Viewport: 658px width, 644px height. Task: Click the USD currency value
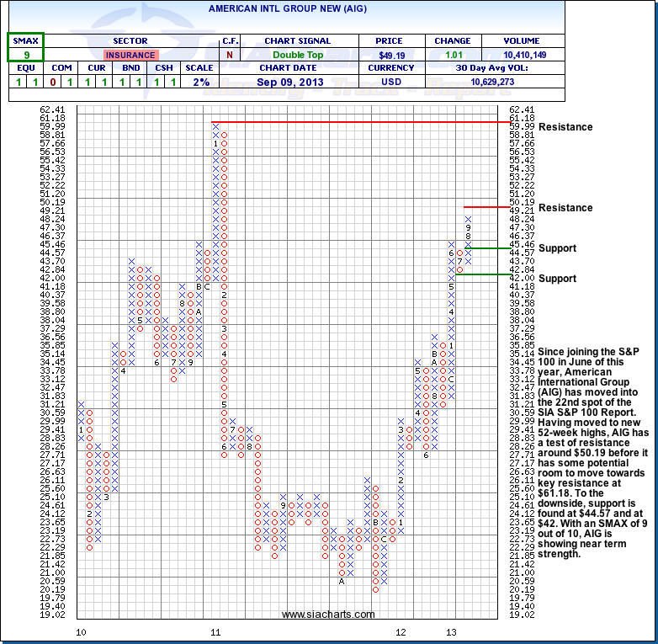pos(392,82)
